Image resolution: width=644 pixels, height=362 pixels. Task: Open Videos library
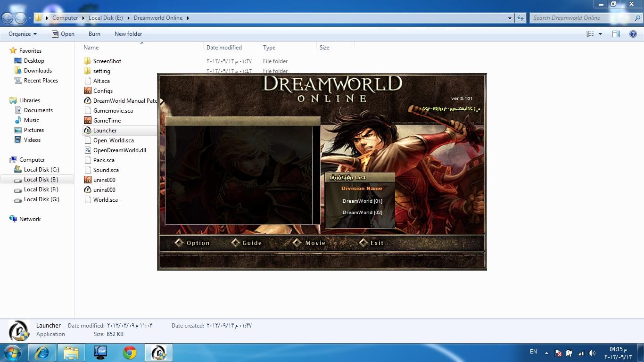(32, 140)
